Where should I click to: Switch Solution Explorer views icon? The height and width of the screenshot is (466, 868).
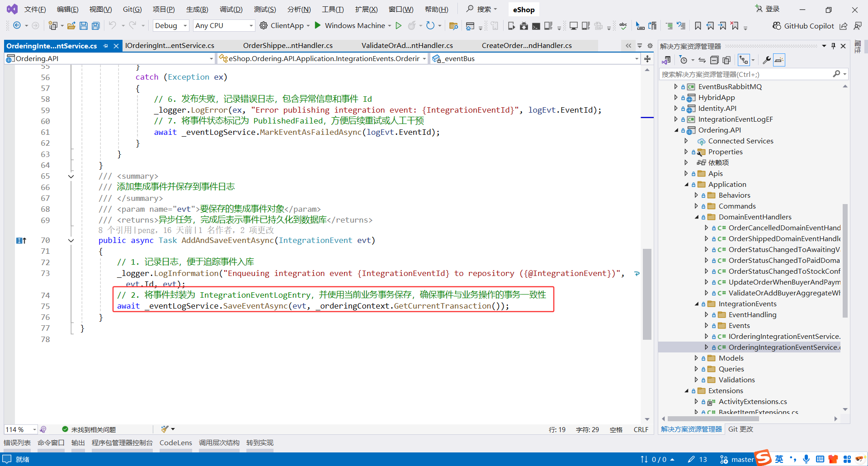point(666,60)
